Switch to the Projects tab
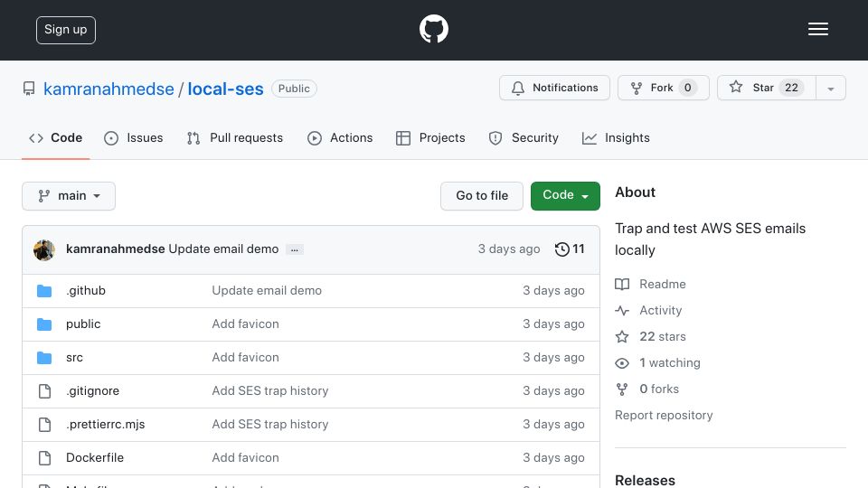The width and height of the screenshot is (868, 488). pos(430,137)
